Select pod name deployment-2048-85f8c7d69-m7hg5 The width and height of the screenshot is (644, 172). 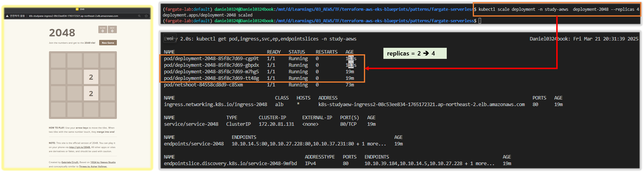pos(211,72)
